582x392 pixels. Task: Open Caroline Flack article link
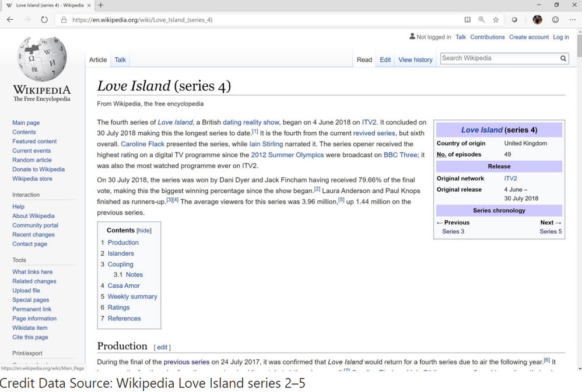(142, 144)
